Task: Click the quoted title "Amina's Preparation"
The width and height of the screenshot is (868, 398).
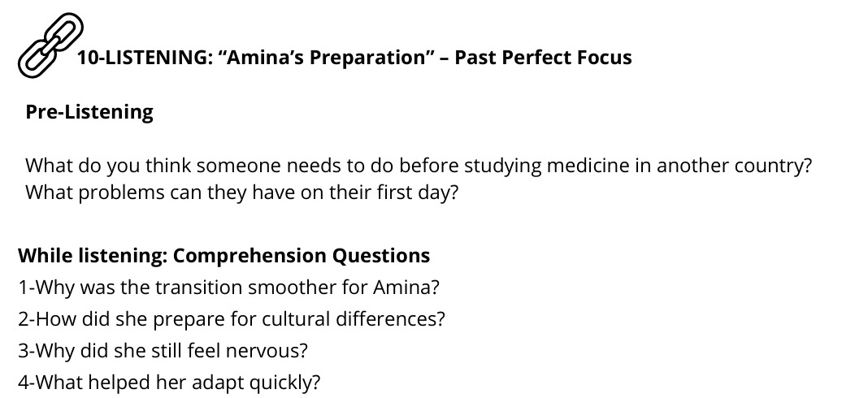Action: 328,58
